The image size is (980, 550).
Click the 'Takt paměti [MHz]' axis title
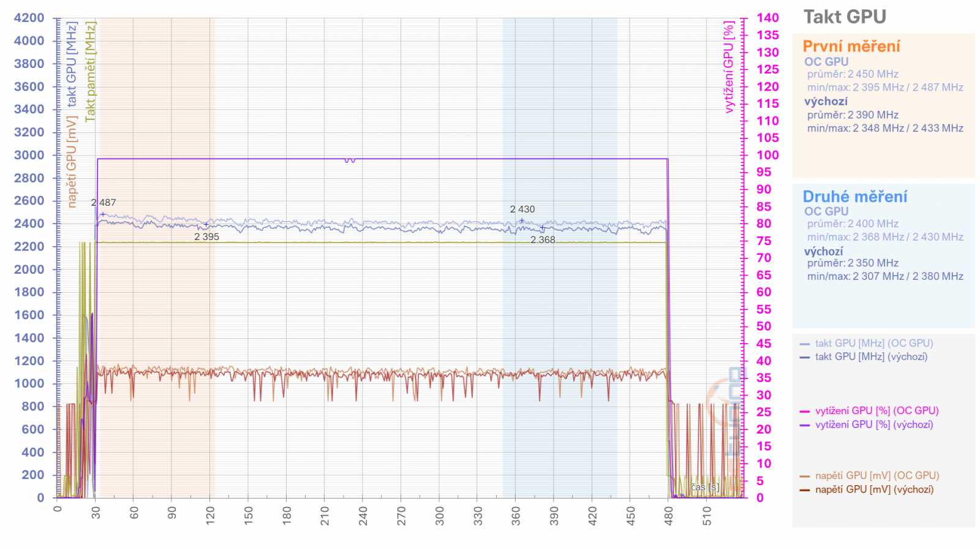[90, 72]
